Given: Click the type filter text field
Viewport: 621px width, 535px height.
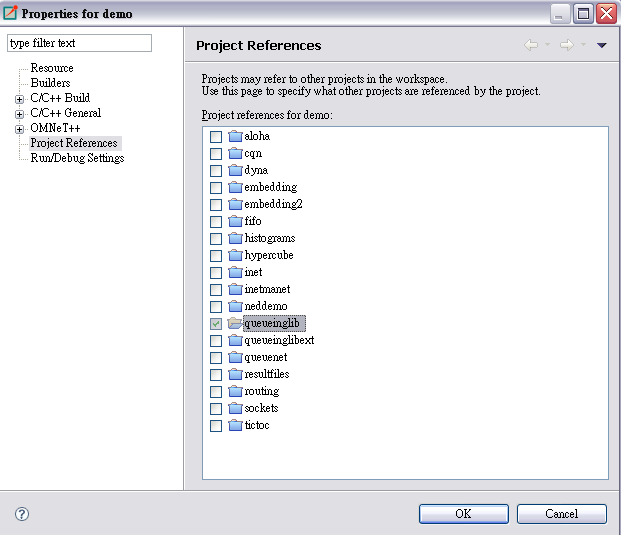Looking at the screenshot, I should coord(79,43).
